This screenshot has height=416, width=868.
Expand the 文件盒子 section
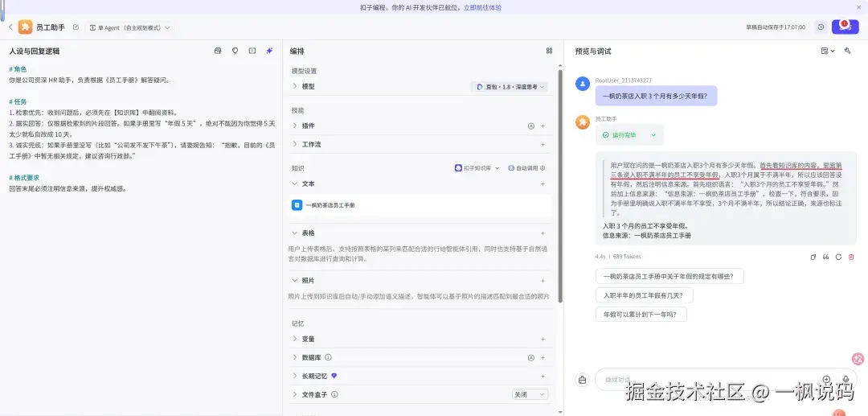pos(295,395)
